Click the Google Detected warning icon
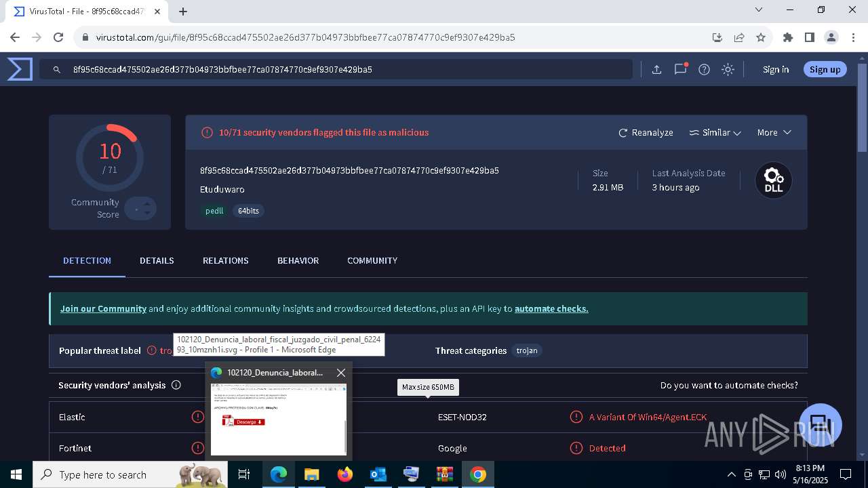The height and width of the screenshot is (488, 868). click(576, 448)
